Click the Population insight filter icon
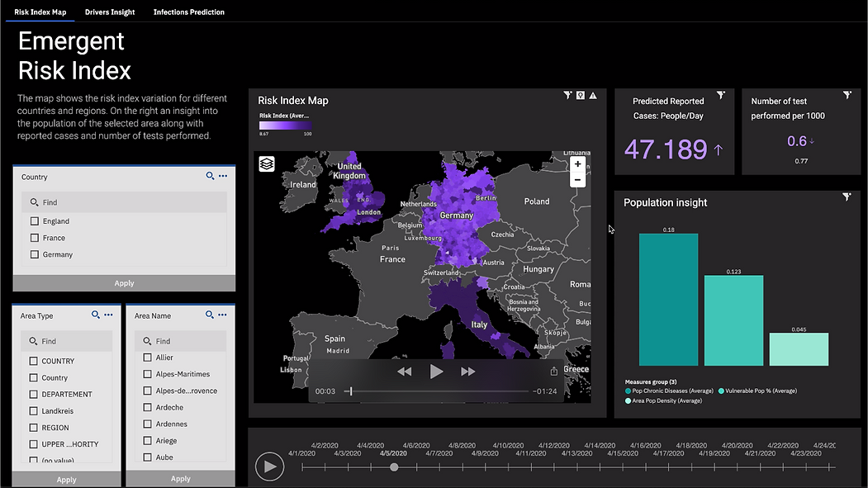The width and height of the screenshot is (868, 488). (x=847, y=197)
